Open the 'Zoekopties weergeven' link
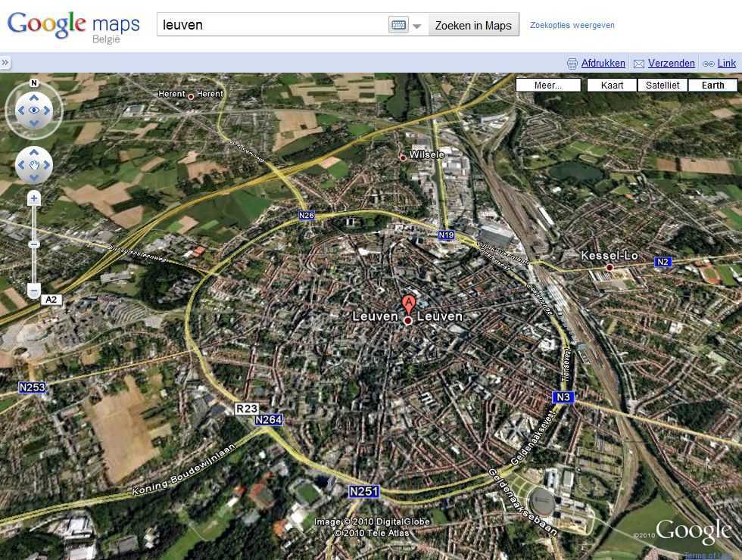Viewport: 742px width, 560px height. 572,25
